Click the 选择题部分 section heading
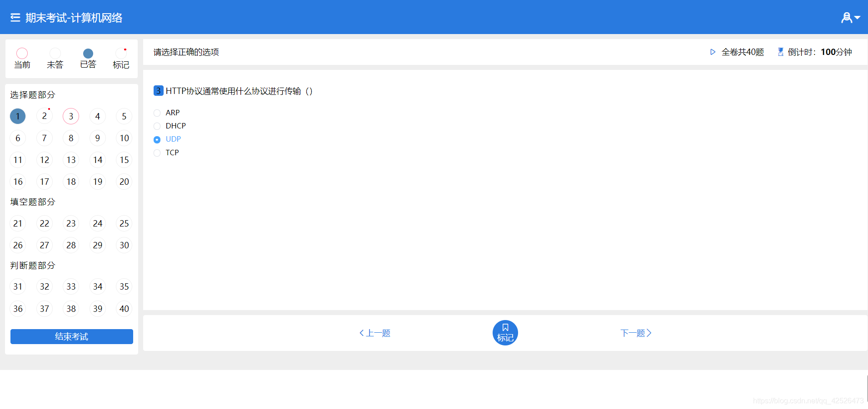 (x=33, y=94)
